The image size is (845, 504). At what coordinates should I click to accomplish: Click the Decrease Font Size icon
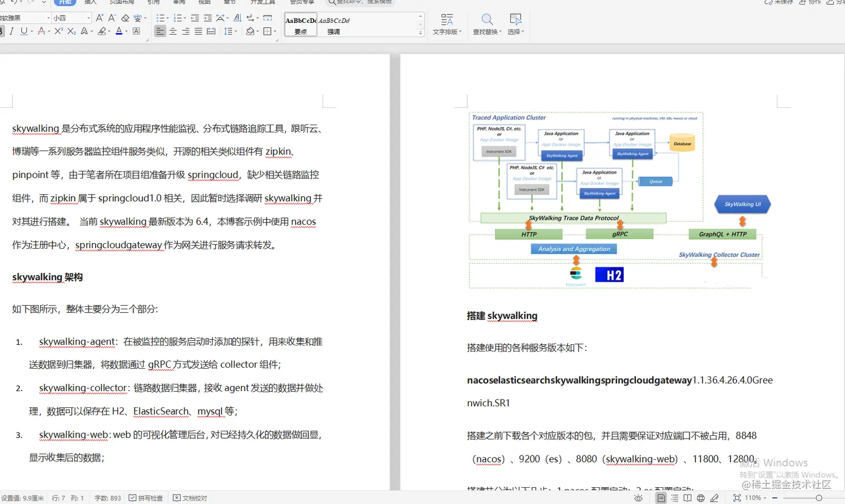(x=112, y=18)
